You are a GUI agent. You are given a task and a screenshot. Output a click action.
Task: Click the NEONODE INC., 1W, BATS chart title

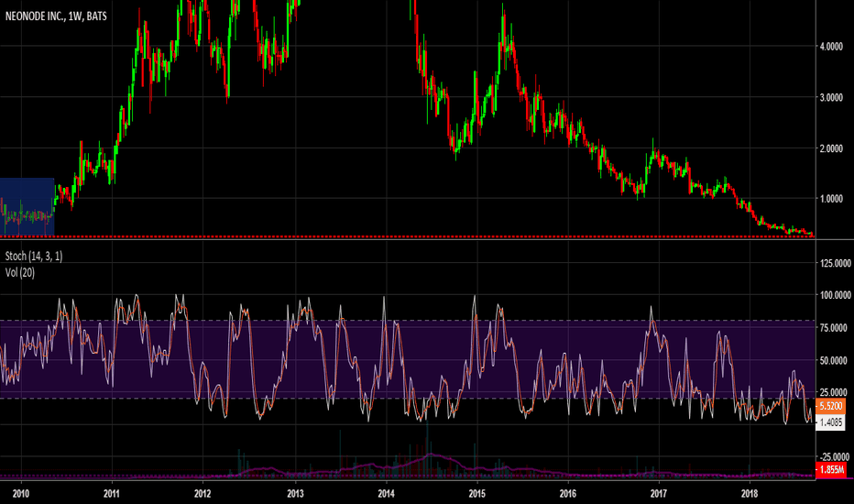(56, 16)
